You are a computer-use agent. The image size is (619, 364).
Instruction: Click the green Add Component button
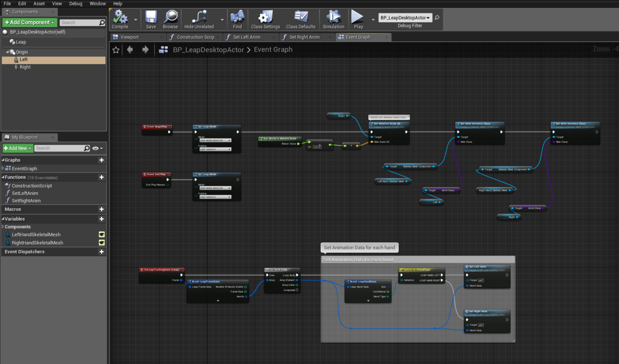tap(29, 23)
